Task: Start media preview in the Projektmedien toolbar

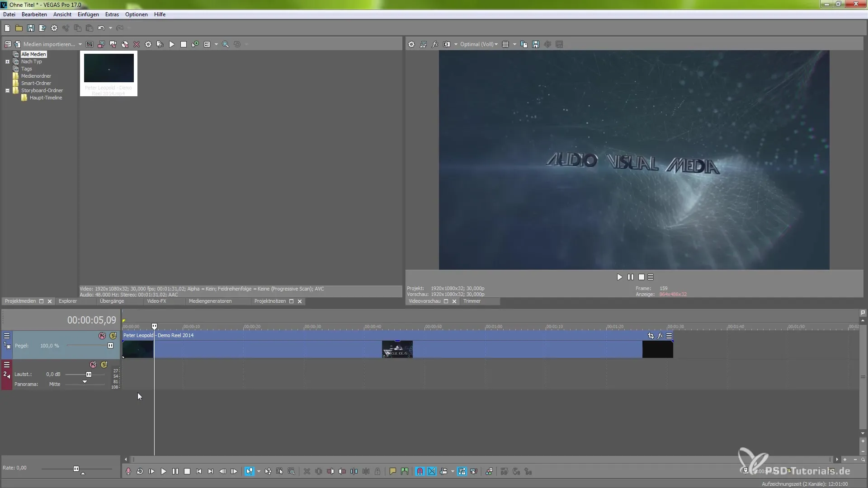Action: (x=172, y=44)
